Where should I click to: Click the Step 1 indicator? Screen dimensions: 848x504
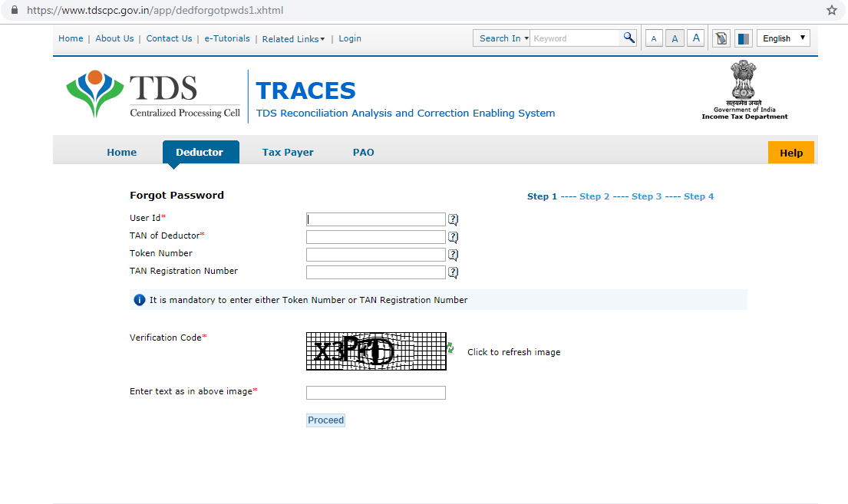[x=542, y=196]
